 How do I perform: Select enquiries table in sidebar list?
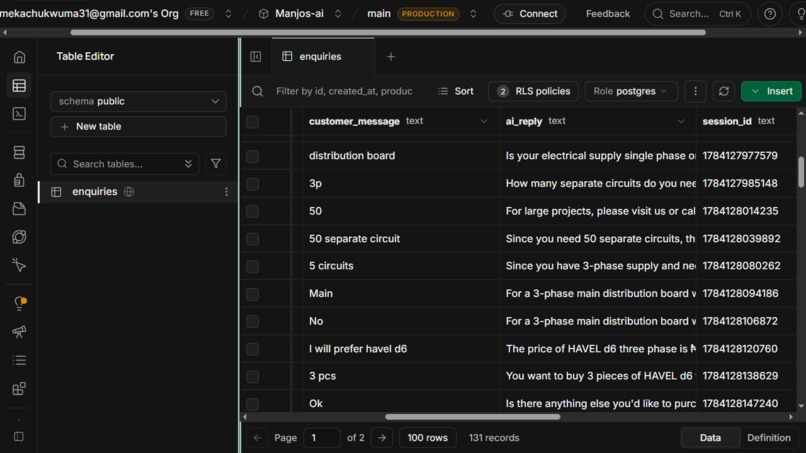point(137,192)
